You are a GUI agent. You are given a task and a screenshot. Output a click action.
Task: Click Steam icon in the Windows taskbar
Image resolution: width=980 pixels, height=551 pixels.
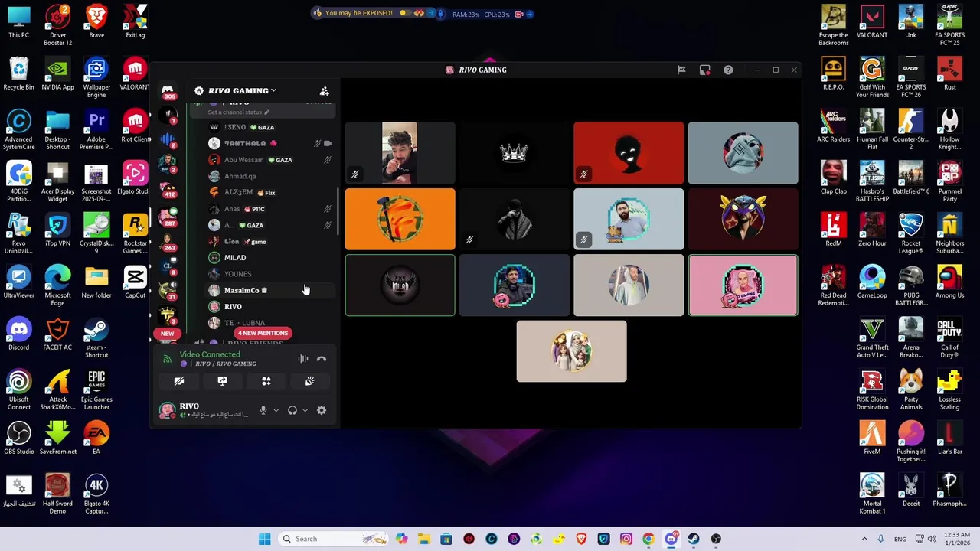[694, 539]
